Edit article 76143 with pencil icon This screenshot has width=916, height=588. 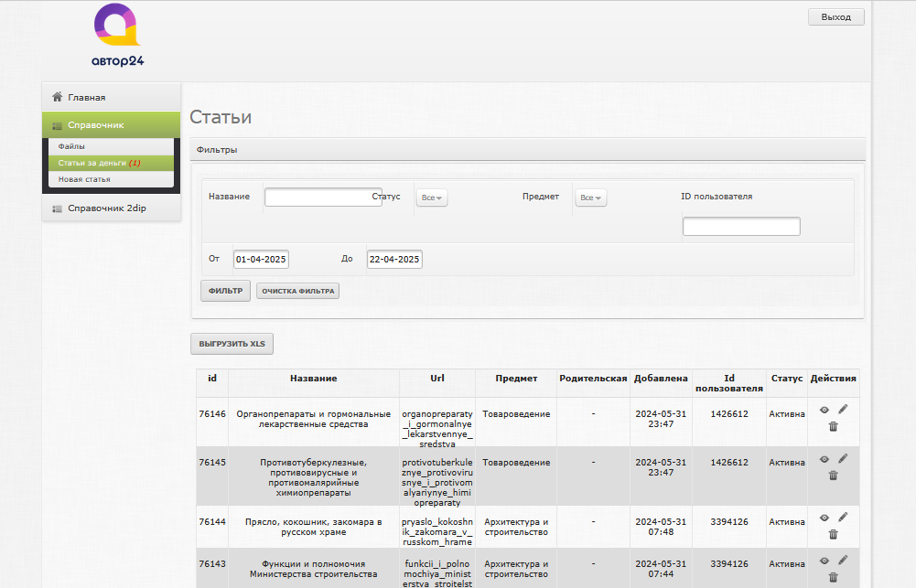click(x=843, y=560)
